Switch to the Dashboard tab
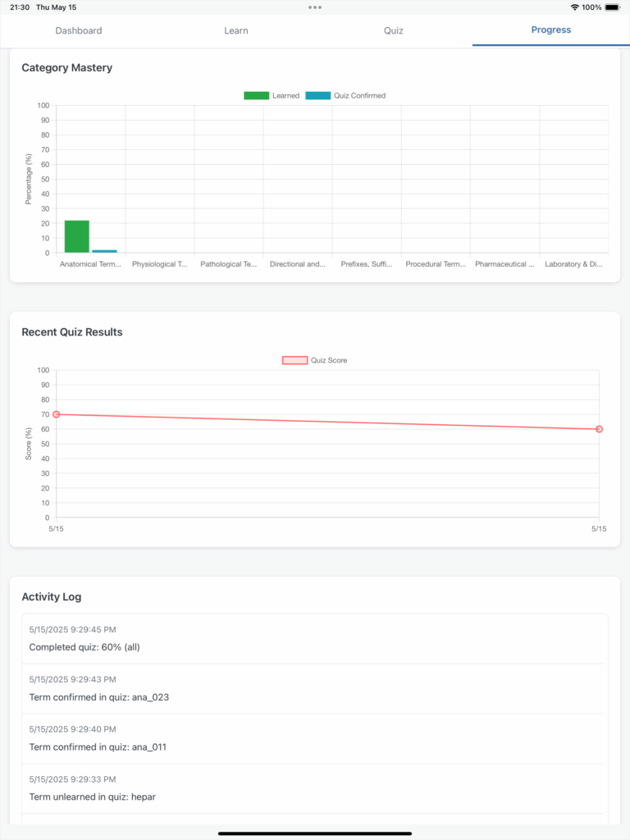Image resolution: width=630 pixels, height=840 pixels. [79, 30]
